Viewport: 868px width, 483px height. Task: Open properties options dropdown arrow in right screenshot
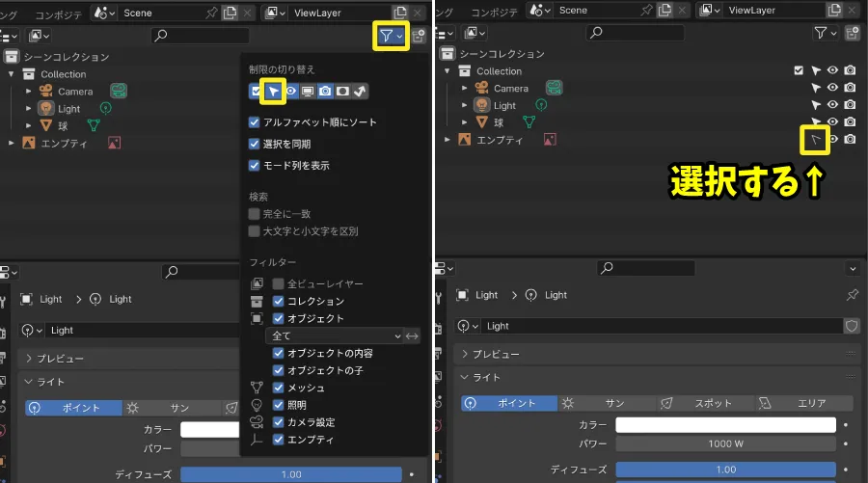pyautogui.click(x=853, y=269)
